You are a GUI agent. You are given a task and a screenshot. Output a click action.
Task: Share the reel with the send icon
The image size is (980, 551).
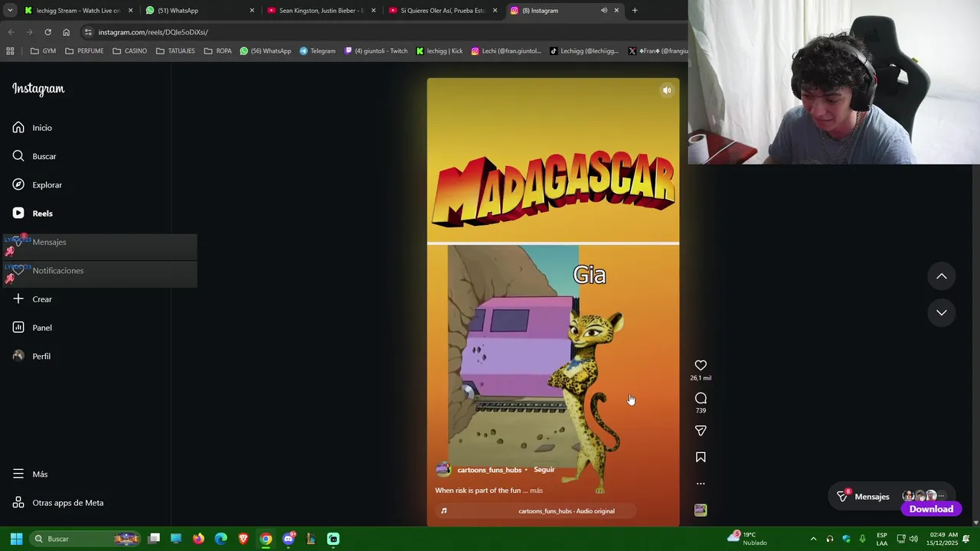(701, 431)
